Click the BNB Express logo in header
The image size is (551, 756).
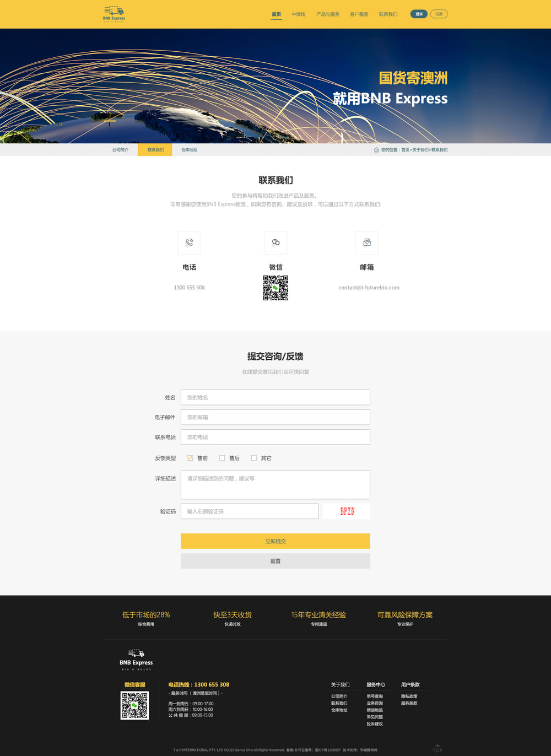[114, 14]
